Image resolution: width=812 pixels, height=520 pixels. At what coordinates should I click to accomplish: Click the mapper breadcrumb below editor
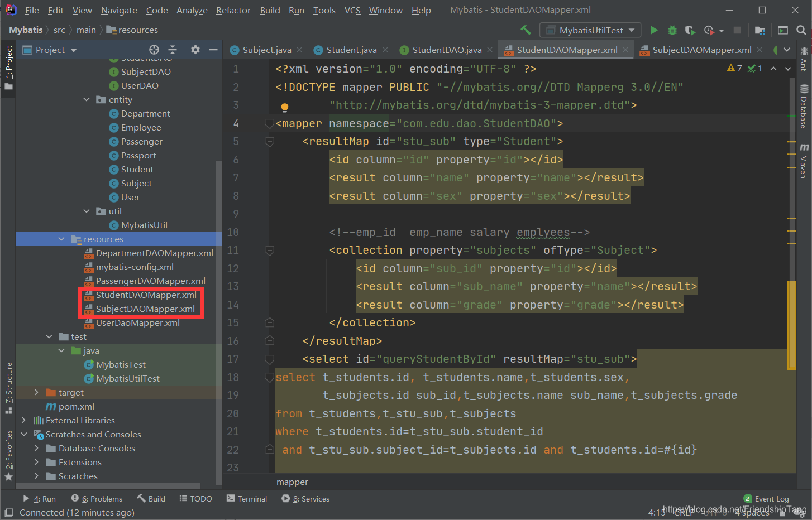click(x=292, y=482)
